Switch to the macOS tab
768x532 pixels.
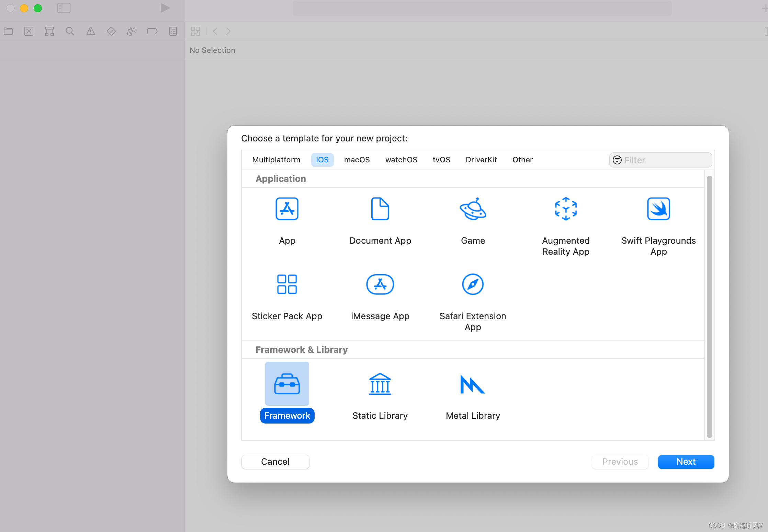(x=357, y=160)
